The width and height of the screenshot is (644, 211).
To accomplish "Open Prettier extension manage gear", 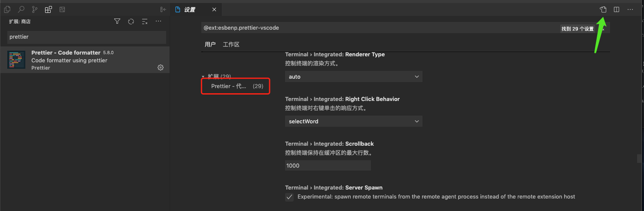I will point(161,67).
